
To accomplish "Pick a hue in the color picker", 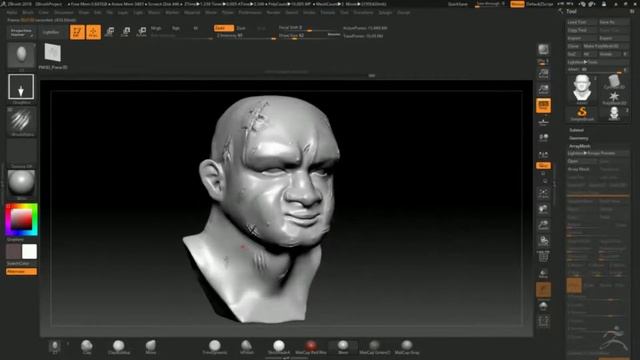I will 21,220.
